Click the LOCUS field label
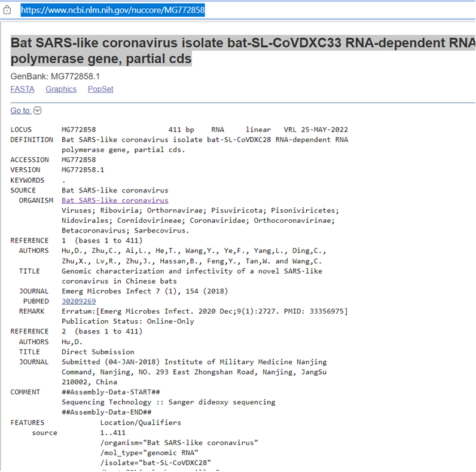Screen dimensions: 476x472 21,130
